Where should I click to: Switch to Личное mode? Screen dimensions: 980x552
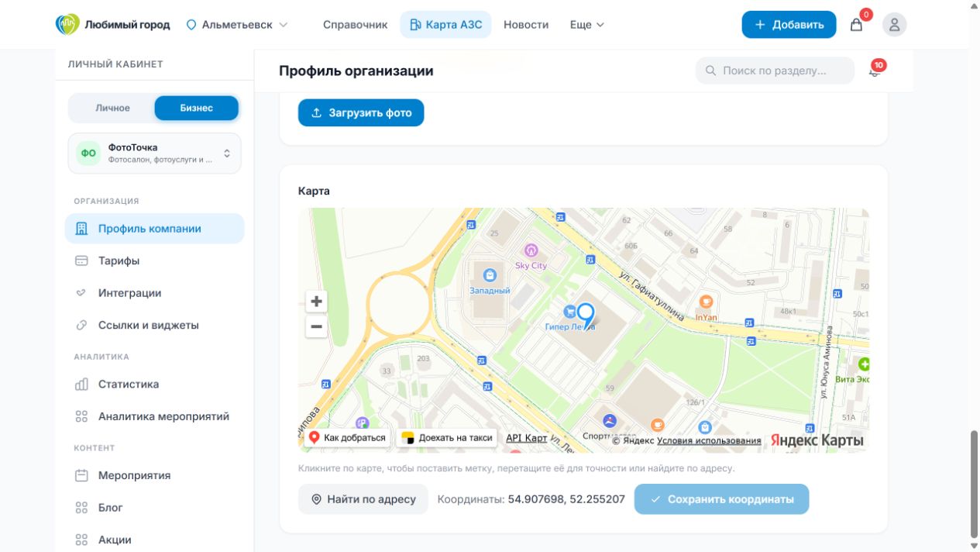(x=112, y=108)
